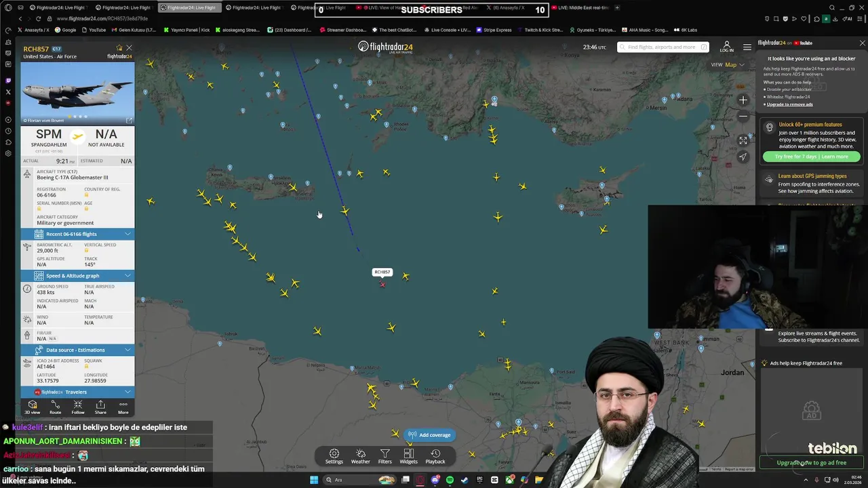Follow the RCH857 aircraft
Image resolution: width=868 pixels, height=488 pixels.
coord(78,407)
